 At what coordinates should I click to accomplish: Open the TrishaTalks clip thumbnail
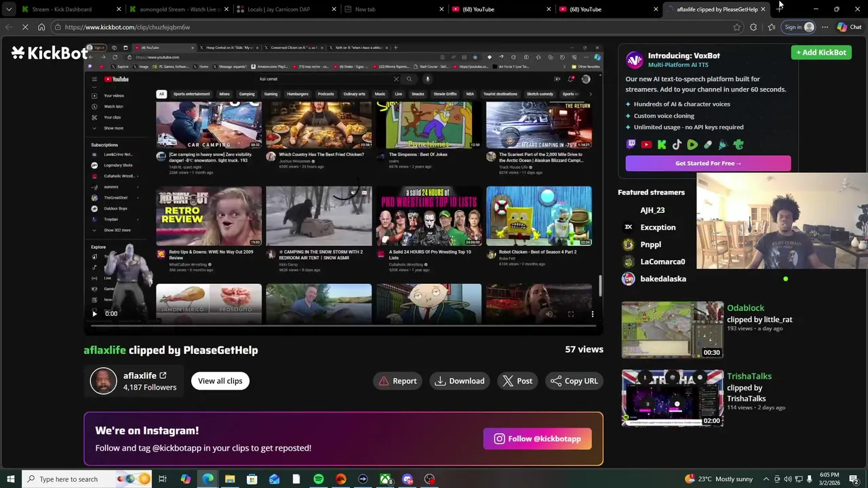point(673,398)
